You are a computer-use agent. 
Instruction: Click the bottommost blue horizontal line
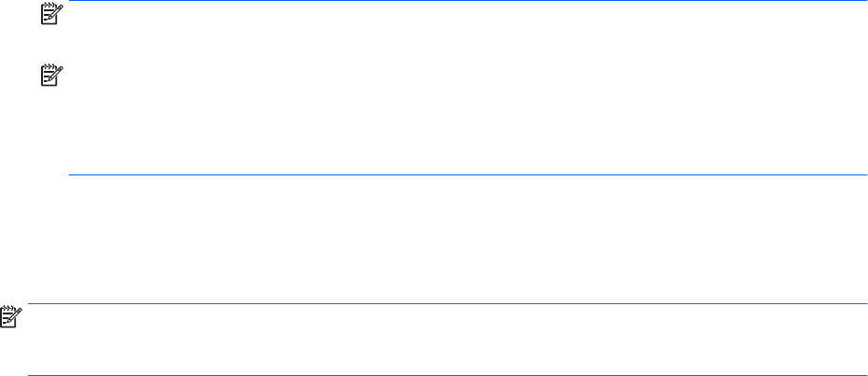pyautogui.click(x=448, y=375)
